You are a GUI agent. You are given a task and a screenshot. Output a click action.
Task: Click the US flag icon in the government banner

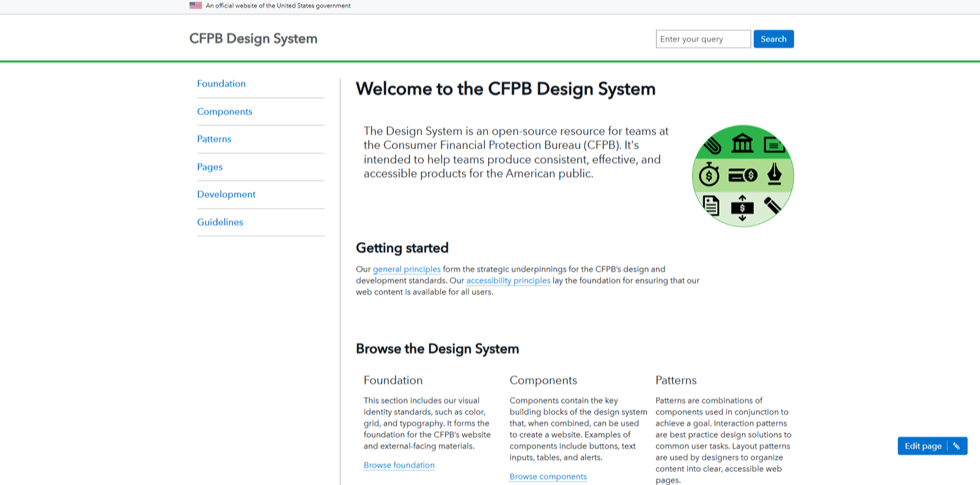195,6
